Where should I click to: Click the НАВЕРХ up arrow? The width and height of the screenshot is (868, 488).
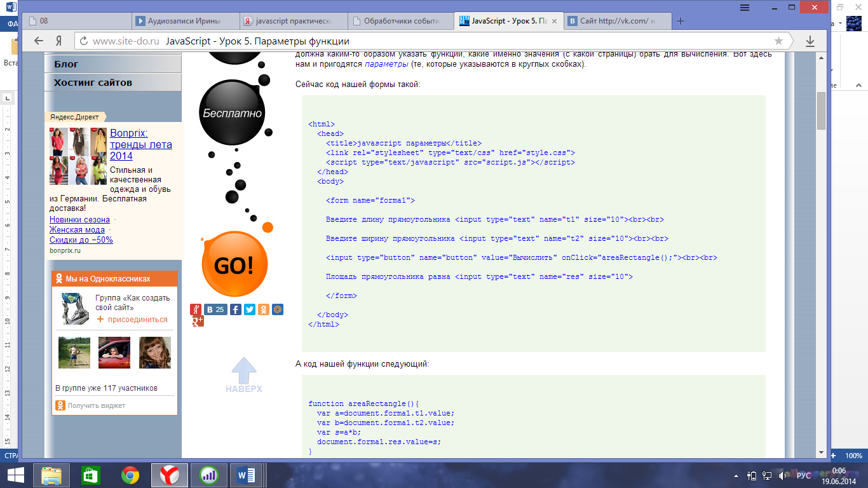point(244,375)
